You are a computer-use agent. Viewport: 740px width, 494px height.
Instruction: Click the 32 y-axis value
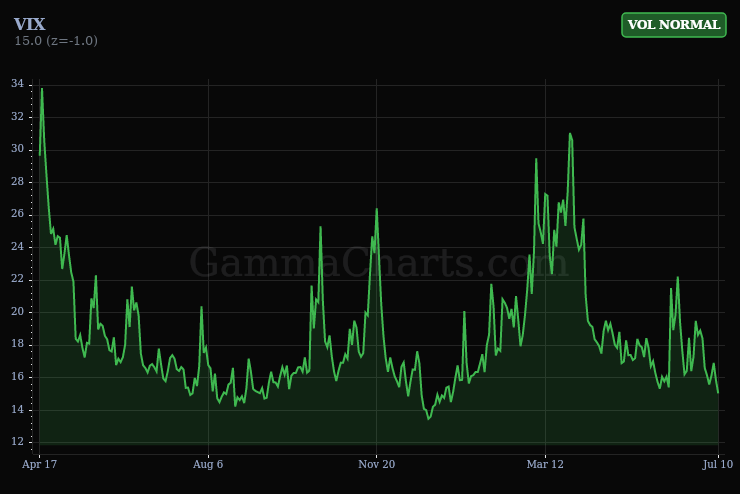coord(17,117)
